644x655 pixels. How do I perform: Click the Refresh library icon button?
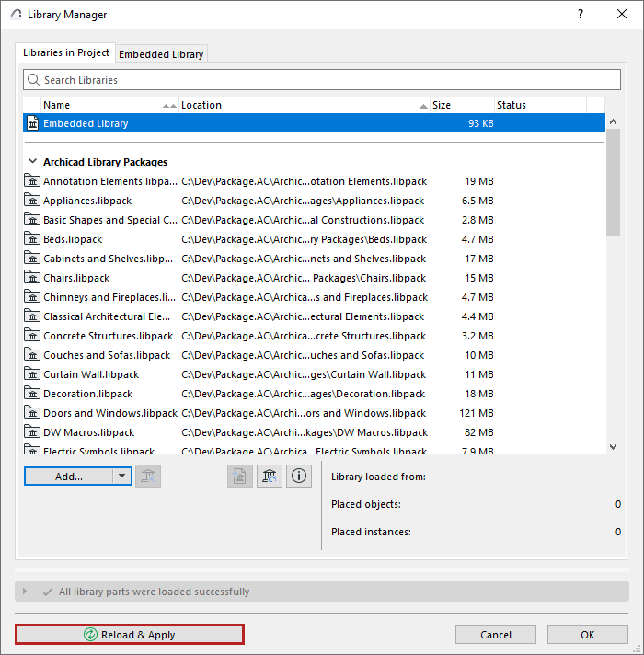(x=270, y=477)
